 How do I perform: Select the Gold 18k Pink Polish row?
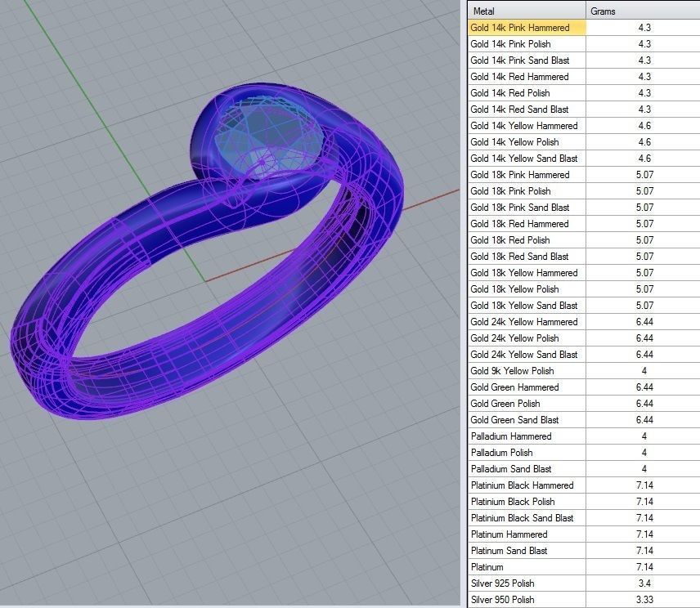point(584,191)
